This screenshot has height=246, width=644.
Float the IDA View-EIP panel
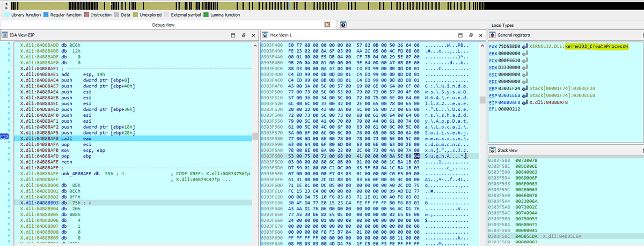click(x=243, y=35)
